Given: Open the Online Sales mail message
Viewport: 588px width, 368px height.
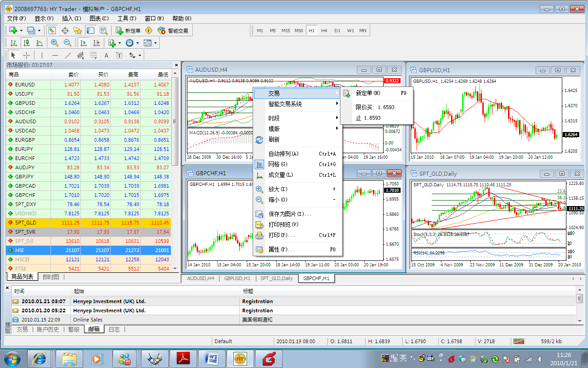Looking at the screenshot, I should [293, 320].
